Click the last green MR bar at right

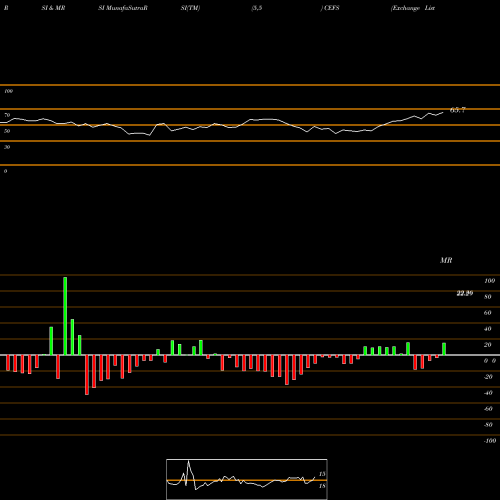click(x=444, y=349)
